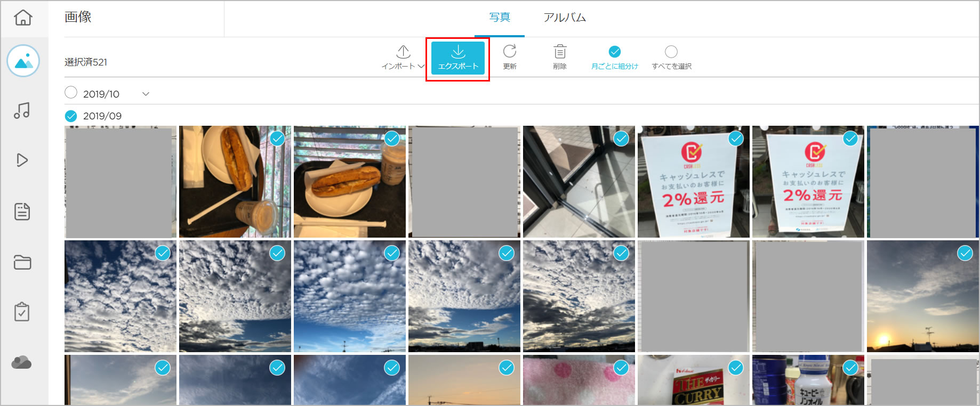The image size is (980, 406).
Task: Click the エクスポート button
Action: point(458,58)
